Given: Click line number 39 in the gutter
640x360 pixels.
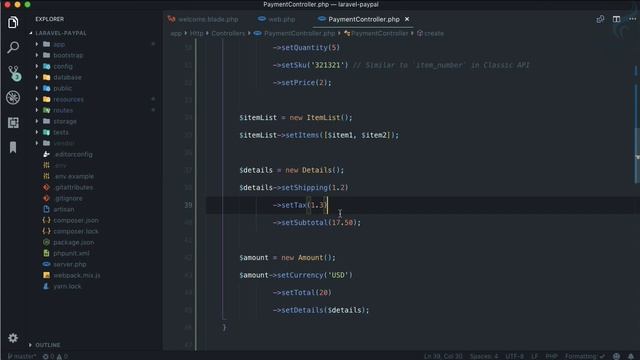Looking at the screenshot, I should pos(188,205).
